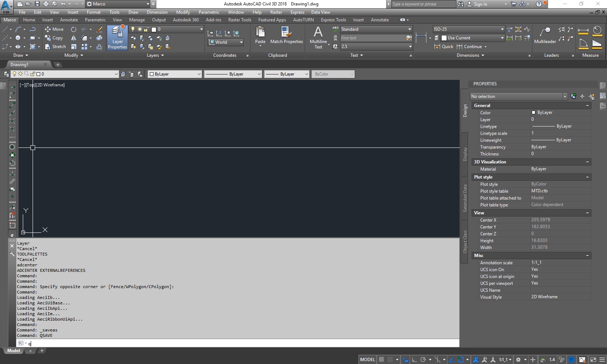The image size is (607, 364).
Task: Open the ByColor plot style swatch control
Action: click(x=333, y=74)
